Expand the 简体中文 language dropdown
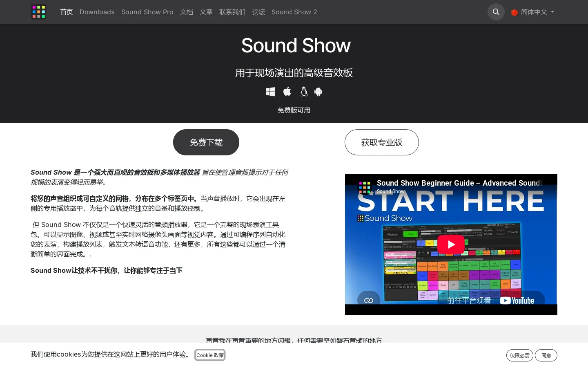Screen dimensions: 588x368 [533, 12]
